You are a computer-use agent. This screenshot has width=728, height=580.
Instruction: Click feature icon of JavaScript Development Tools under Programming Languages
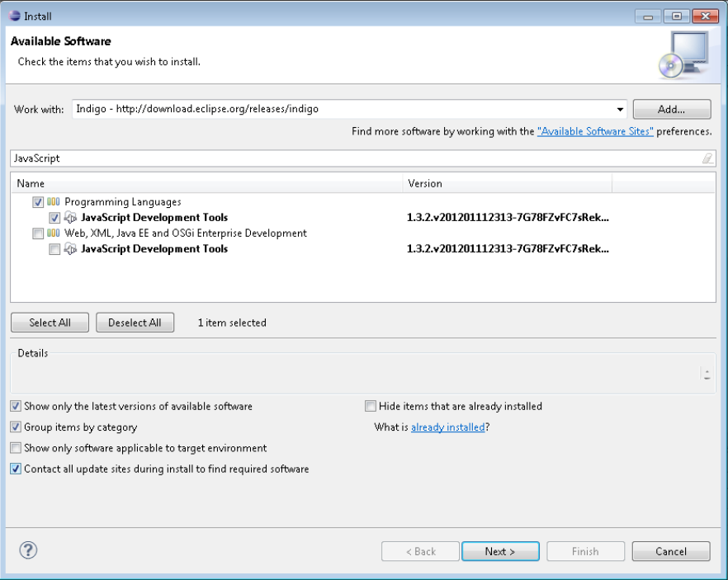pos(70,217)
